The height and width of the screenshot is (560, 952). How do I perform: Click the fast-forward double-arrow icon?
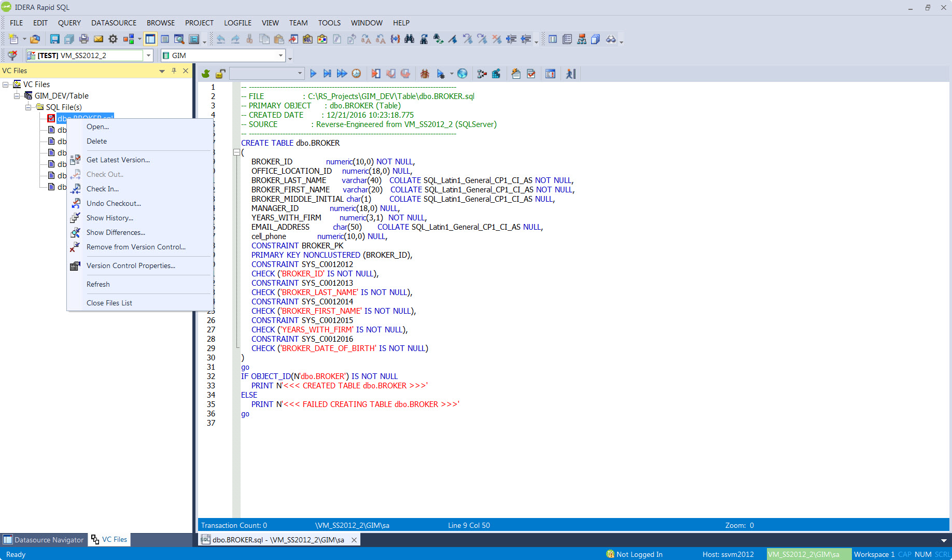click(342, 74)
